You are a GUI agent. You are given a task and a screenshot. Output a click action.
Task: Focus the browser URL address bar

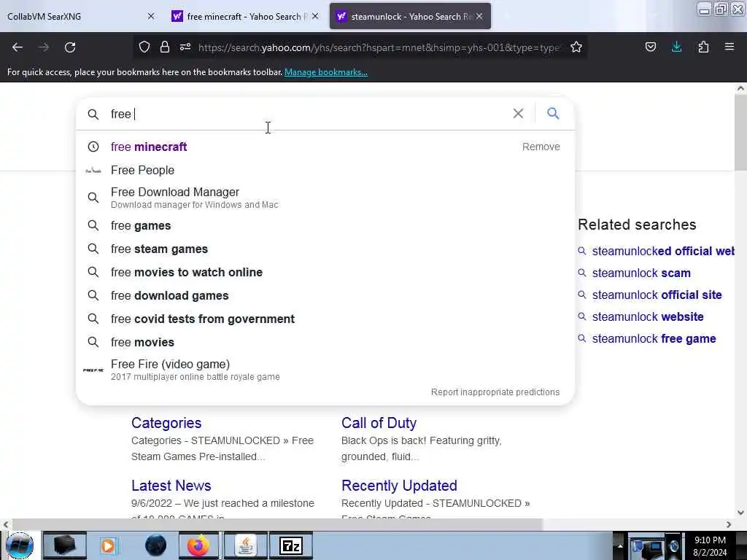click(379, 47)
